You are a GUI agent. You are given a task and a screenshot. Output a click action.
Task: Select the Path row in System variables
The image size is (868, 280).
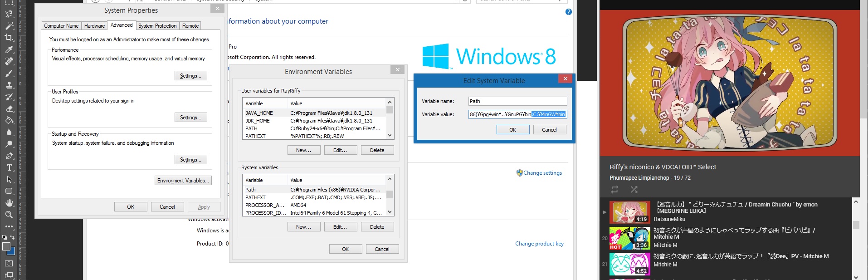pyautogui.click(x=314, y=190)
